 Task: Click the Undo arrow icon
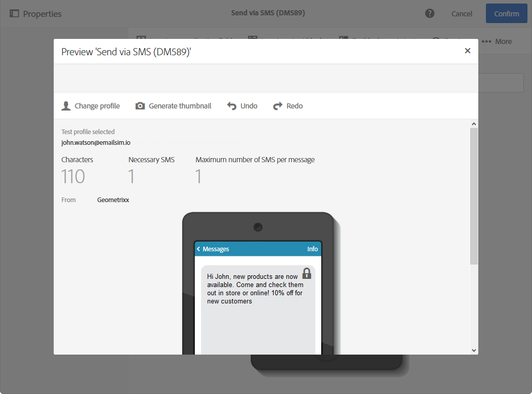click(x=232, y=106)
